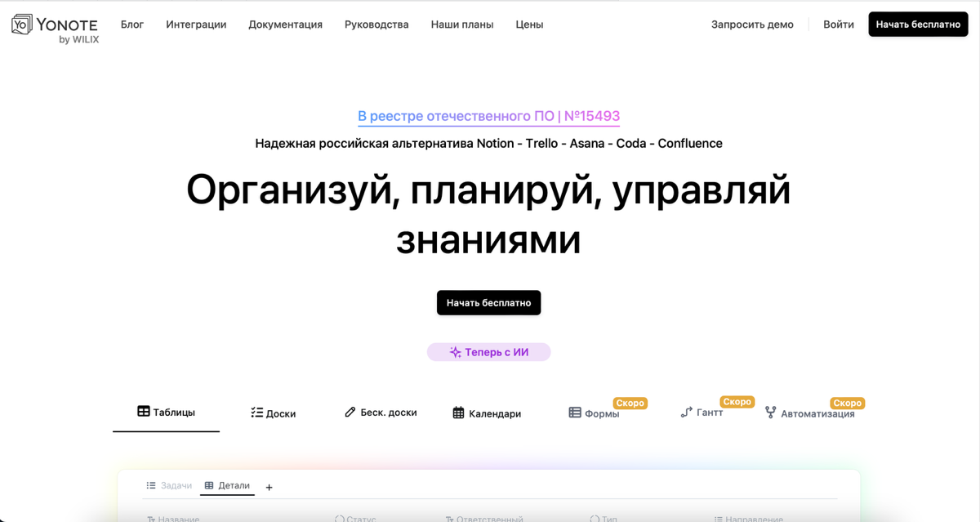Click Войти to log in
Image resolution: width=980 pixels, height=522 pixels.
[x=839, y=25]
